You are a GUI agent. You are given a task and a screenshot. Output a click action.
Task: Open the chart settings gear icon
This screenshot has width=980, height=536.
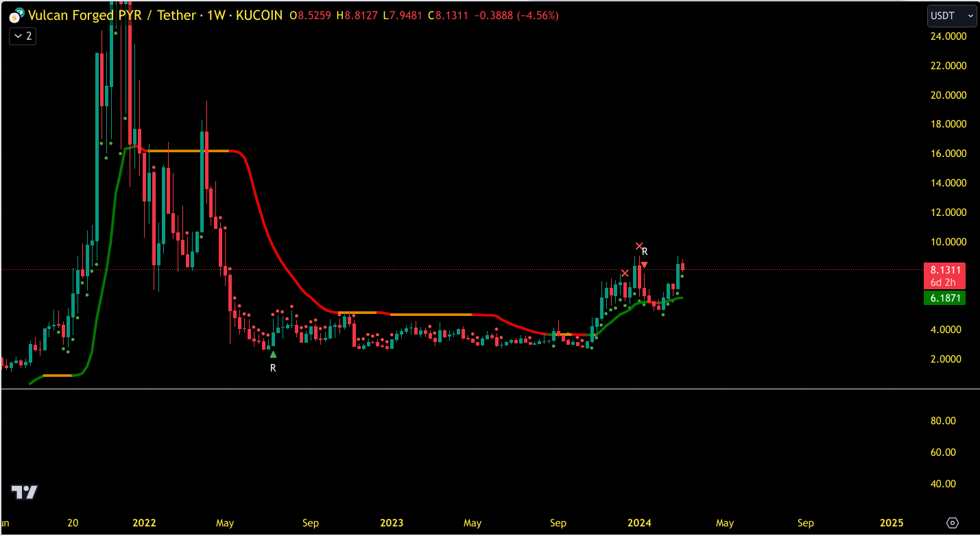point(953,523)
